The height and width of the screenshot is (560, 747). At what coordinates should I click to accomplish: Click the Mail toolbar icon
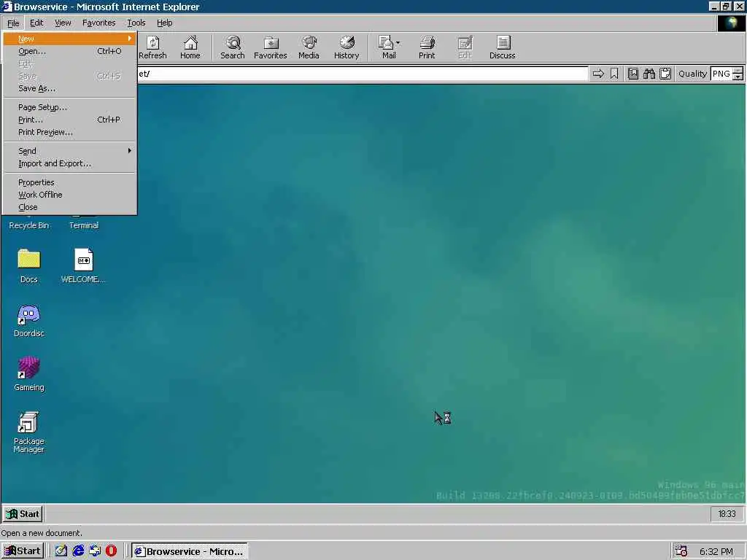pyautogui.click(x=387, y=47)
